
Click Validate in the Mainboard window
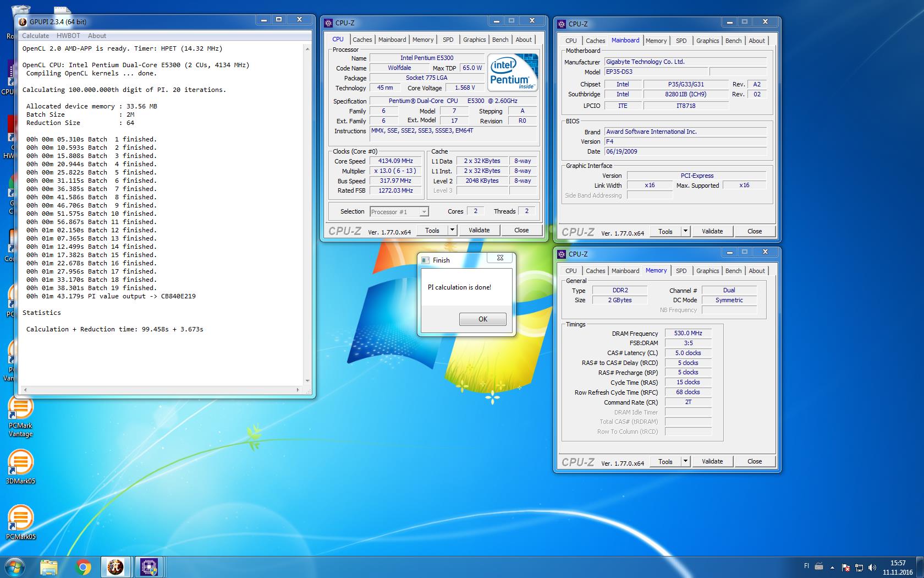coord(712,231)
